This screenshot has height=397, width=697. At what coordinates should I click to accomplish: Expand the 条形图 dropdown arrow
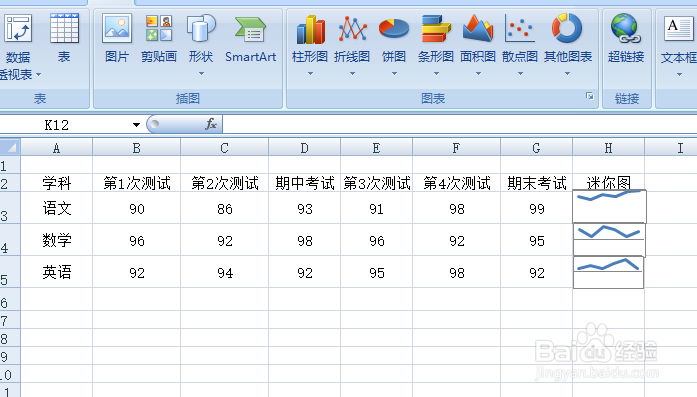click(x=436, y=73)
